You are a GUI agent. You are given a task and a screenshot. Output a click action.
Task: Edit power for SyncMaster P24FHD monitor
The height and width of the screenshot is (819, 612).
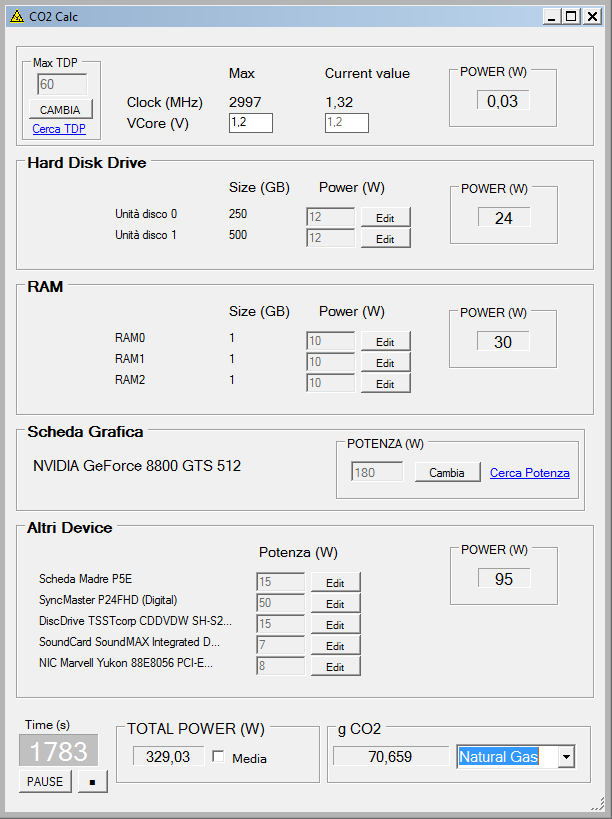pyautogui.click(x=335, y=603)
